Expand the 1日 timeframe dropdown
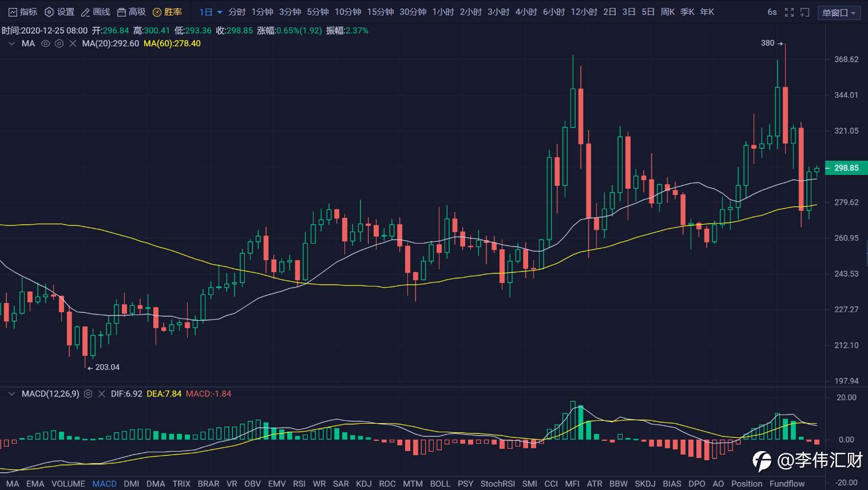Viewport: 868px width, 490px height. tap(211, 12)
